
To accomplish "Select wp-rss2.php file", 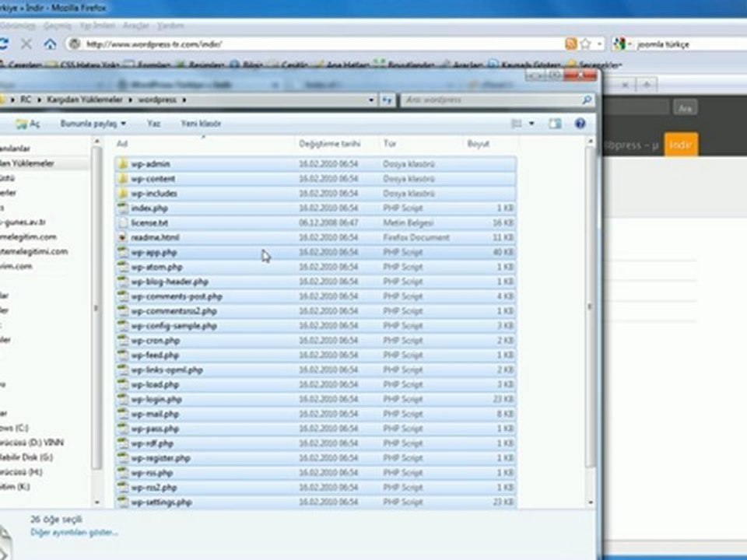I will 315,488.
